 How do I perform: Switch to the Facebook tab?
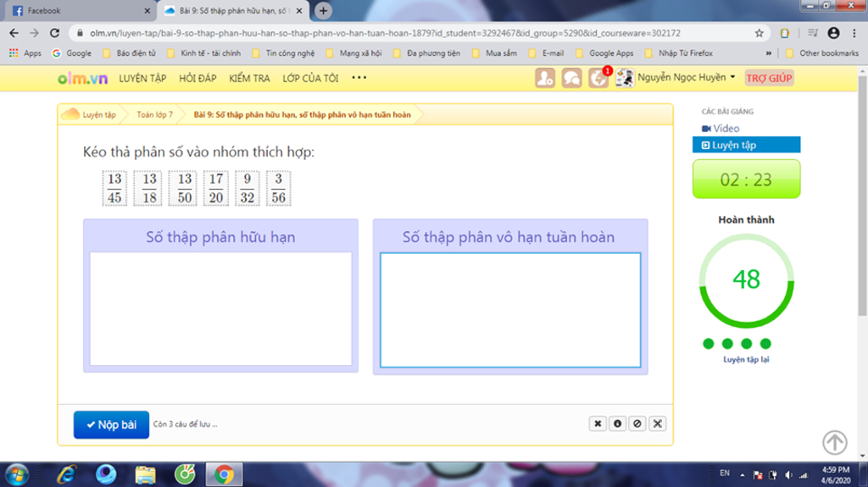click(81, 10)
